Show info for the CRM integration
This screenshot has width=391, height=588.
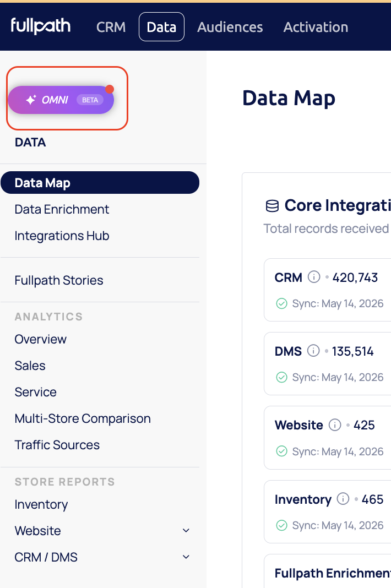coord(314,277)
